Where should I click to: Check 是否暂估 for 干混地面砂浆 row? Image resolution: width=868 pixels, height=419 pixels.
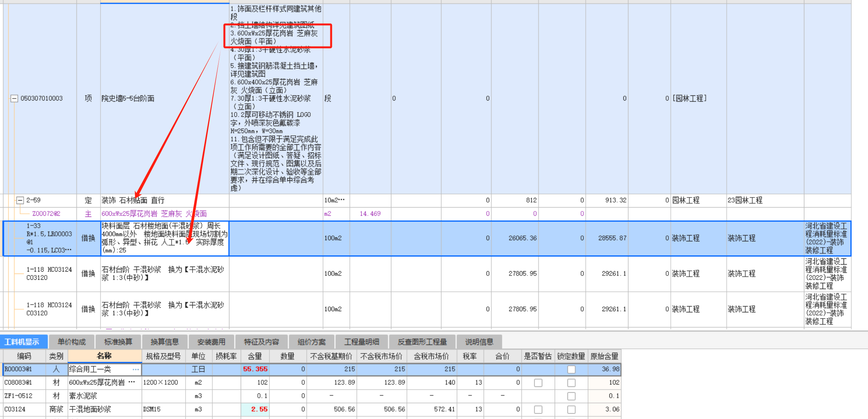538,410
